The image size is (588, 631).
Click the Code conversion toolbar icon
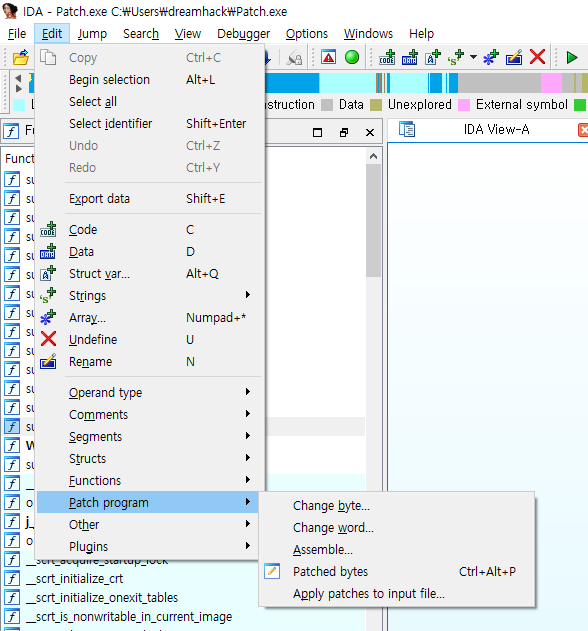tap(387, 57)
